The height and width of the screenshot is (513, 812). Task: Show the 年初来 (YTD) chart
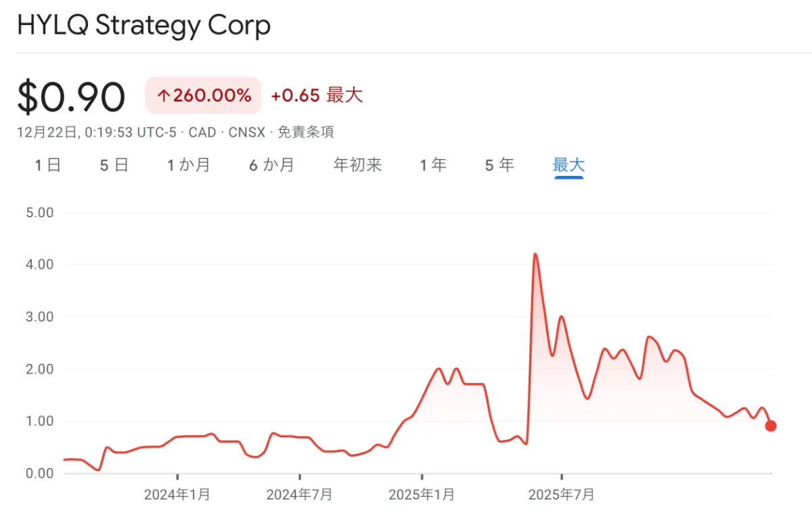click(x=357, y=164)
